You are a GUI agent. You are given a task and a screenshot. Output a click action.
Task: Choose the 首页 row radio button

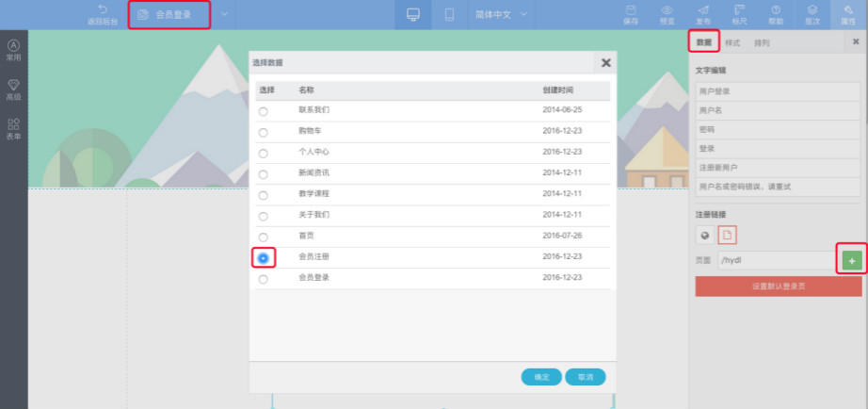[263, 237]
